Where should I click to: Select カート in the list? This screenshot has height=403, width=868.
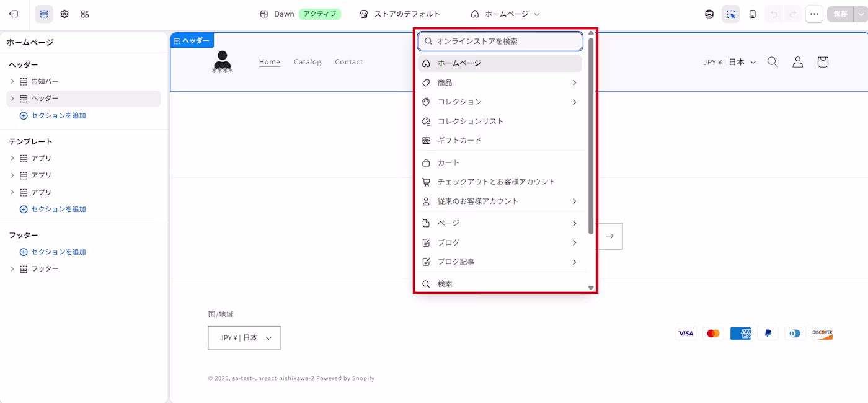click(500, 162)
